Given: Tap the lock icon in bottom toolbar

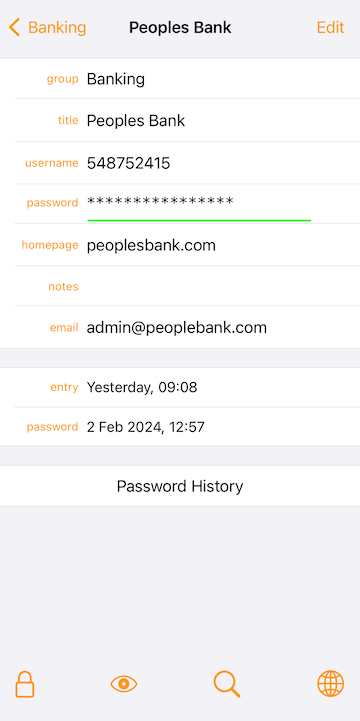Looking at the screenshot, I should (x=25, y=684).
